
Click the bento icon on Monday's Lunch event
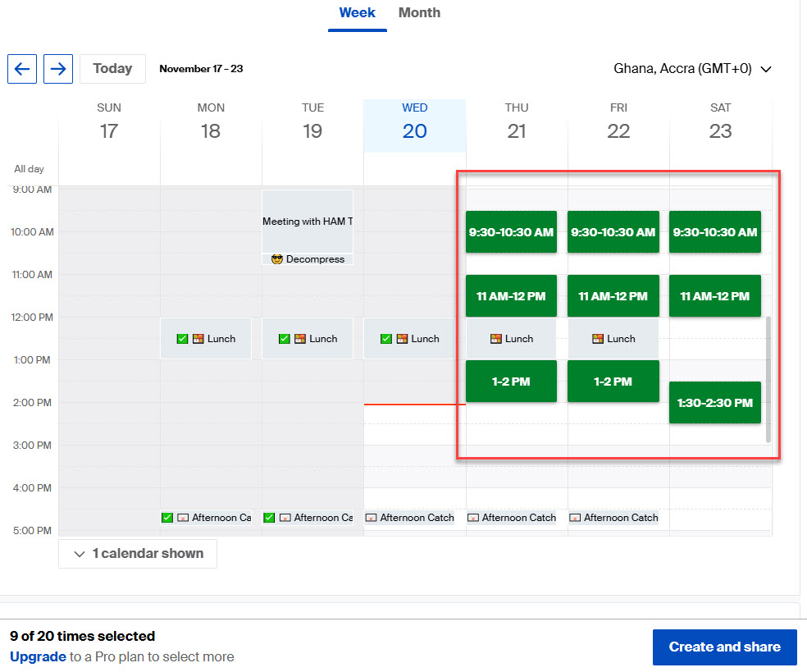pos(199,338)
